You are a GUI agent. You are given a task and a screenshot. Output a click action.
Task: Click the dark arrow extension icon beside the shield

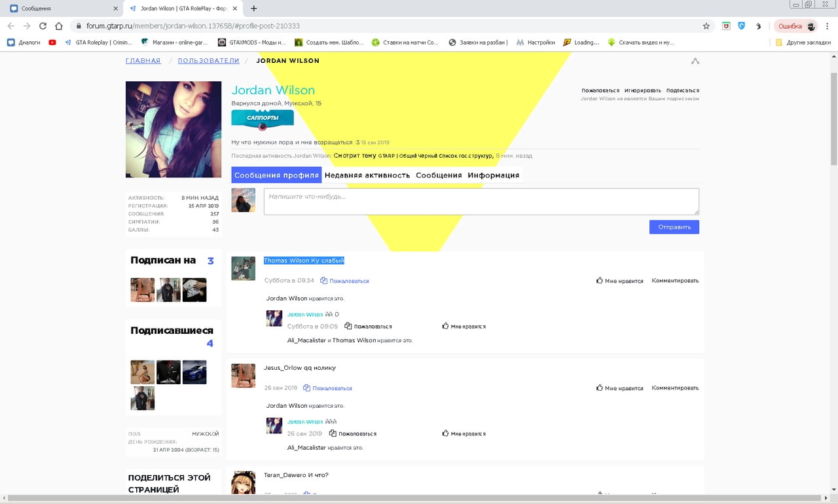758,26
